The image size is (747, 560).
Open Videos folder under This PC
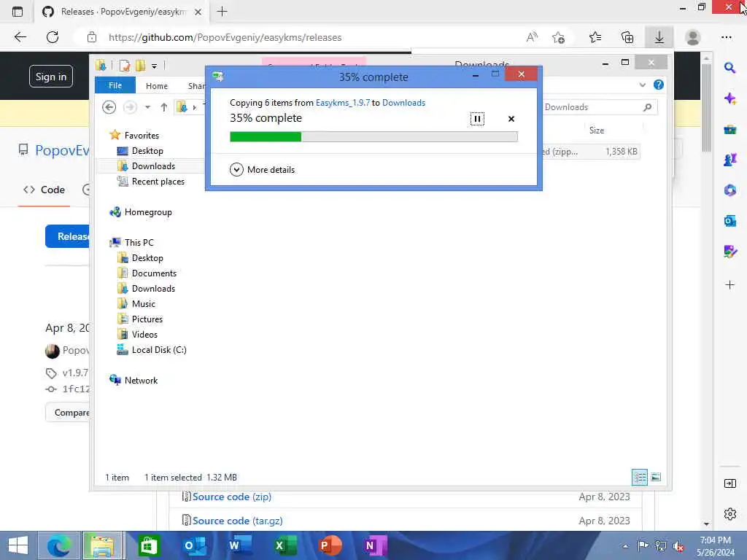pos(144,334)
